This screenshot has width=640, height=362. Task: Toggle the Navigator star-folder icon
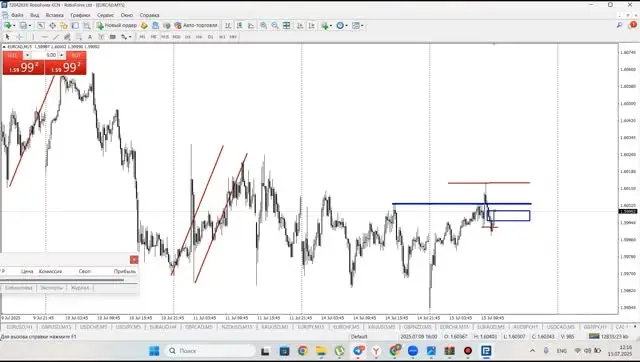click(64, 25)
